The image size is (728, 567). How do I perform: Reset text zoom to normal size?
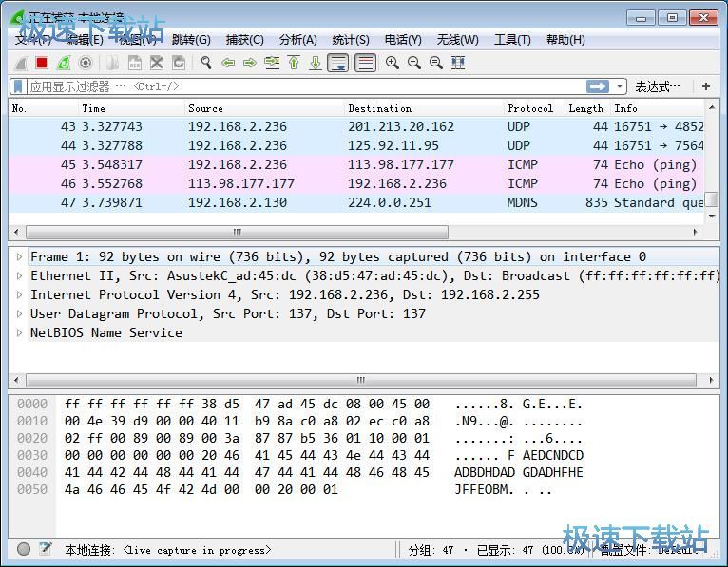pyautogui.click(x=436, y=63)
